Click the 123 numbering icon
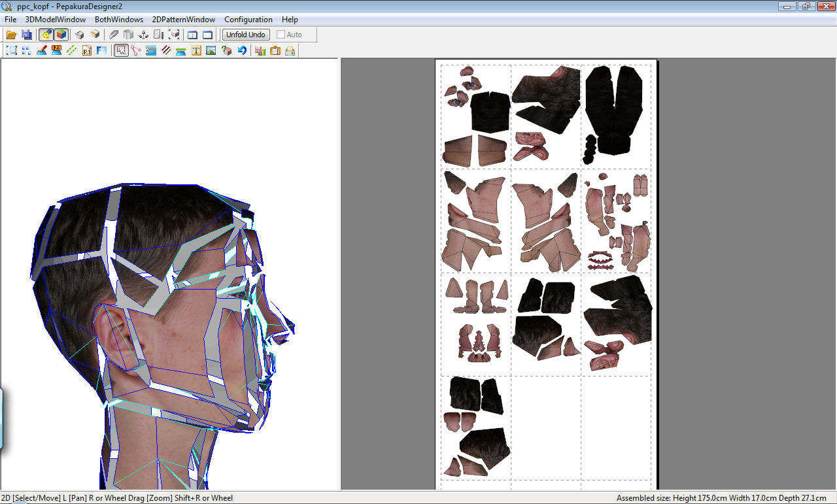The width and height of the screenshot is (837, 504). 57,50
